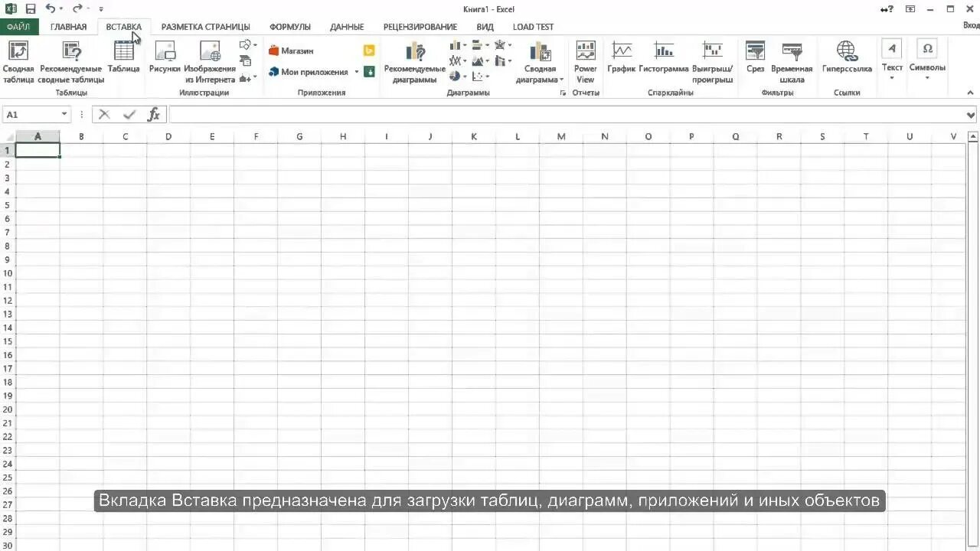
Task: Switch to the ВИД tab
Action: [485, 27]
